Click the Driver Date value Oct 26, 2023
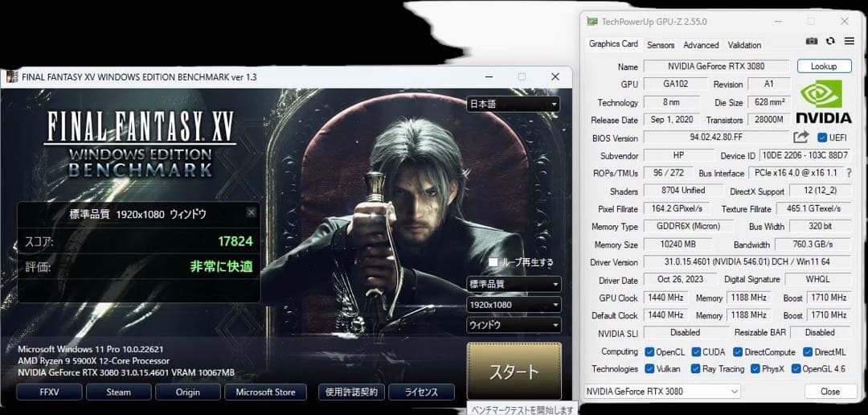Screen dimensions: 868x415 pos(681,279)
